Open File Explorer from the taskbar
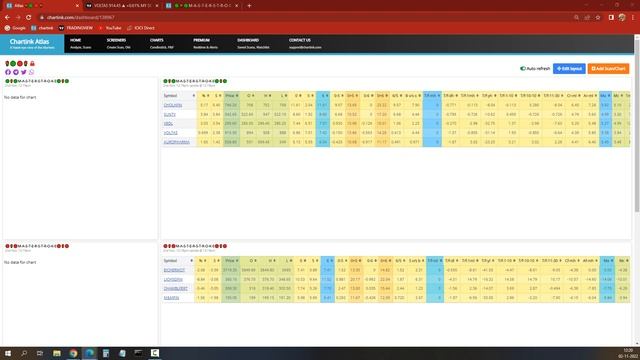 57,353
